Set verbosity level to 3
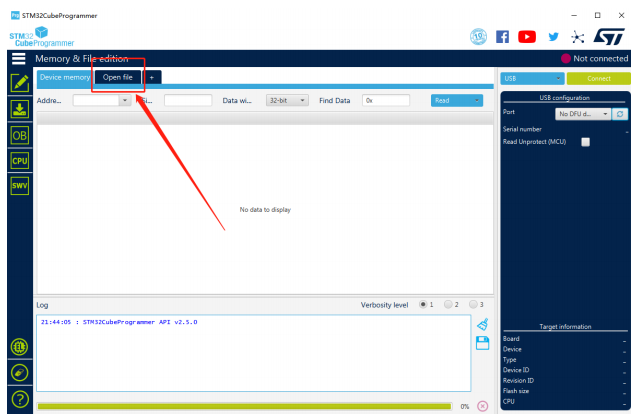 pyautogui.click(x=473, y=304)
